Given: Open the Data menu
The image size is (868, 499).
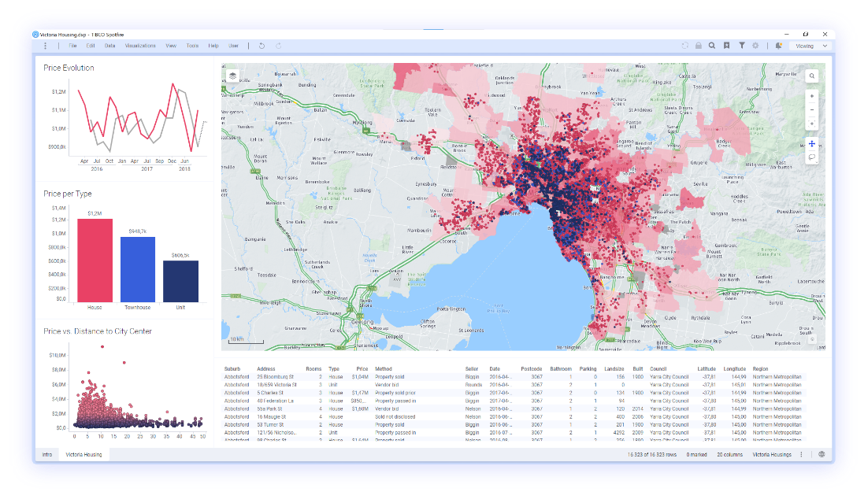Looking at the screenshot, I should pos(109,46).
